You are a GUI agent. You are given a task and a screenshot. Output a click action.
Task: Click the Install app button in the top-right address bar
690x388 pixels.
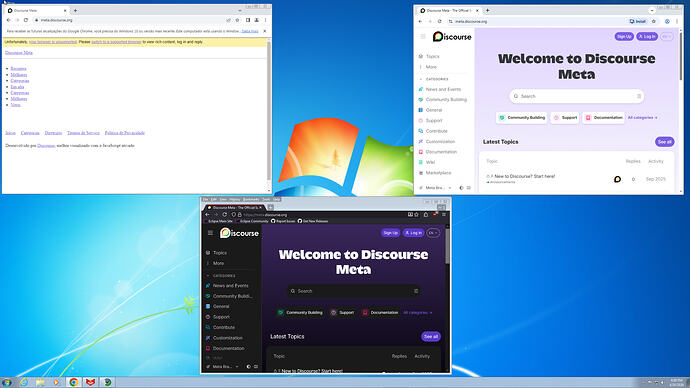[x=638, y=22]
